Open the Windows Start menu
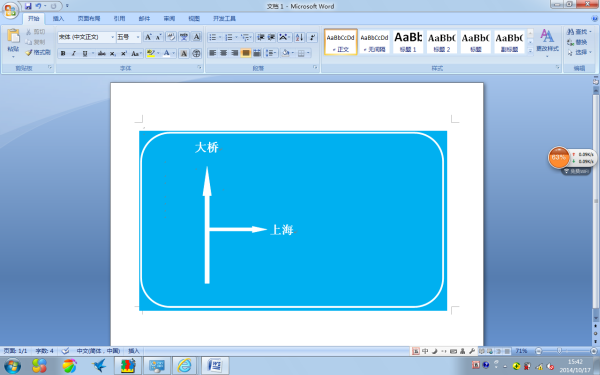The width and height of the screenshot is (600, 375). click(12, 366)
